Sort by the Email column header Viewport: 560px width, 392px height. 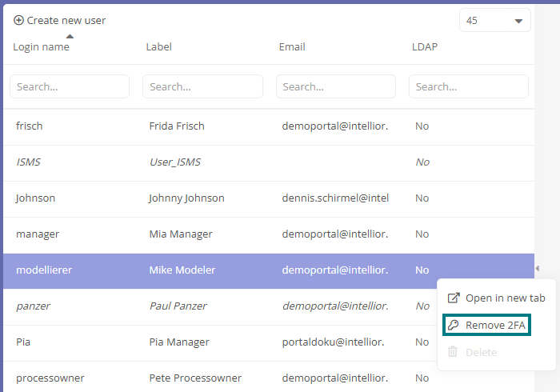point(292,46)
